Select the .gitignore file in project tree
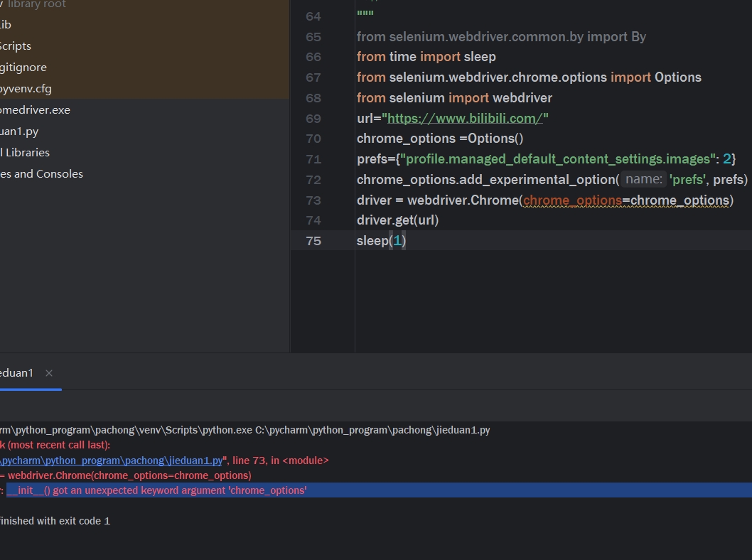This screenshot has width=752, height=560. [23, 67]
